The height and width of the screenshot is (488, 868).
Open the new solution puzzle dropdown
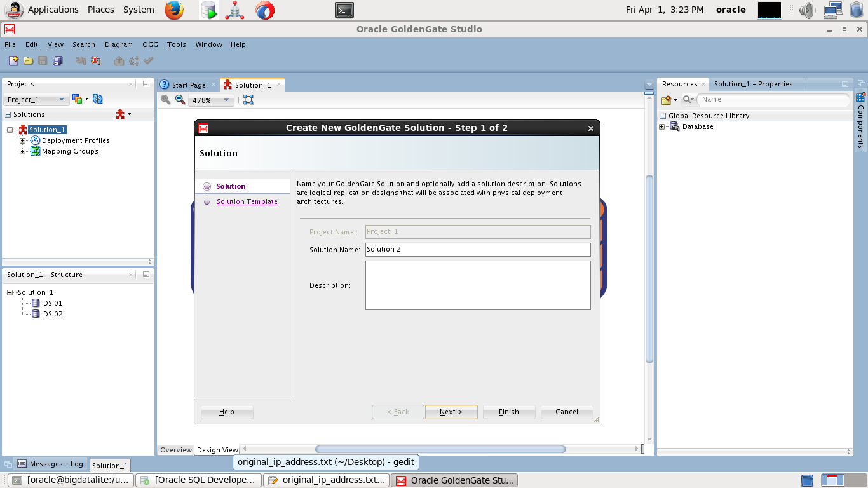124,114
